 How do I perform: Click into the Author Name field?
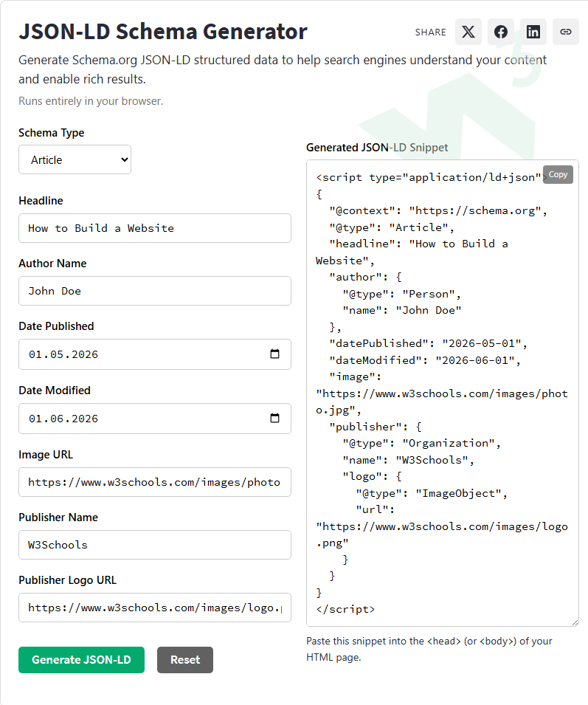[x=154, y=291]
